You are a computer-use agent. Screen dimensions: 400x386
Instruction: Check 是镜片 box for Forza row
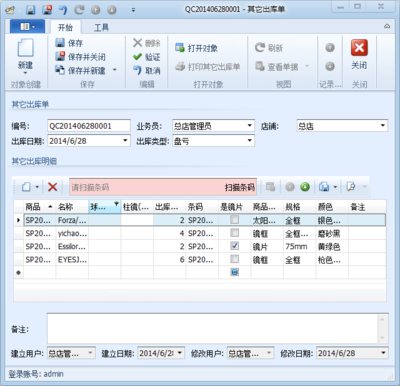click(x=235, y=220)
